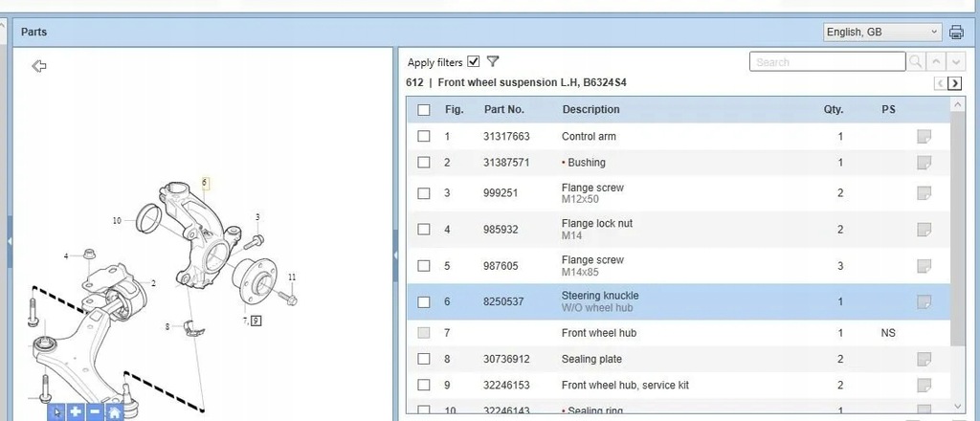Open note icon for Steering knuckle row
This screenshot has height=421, width=980.
coord(924,301)
